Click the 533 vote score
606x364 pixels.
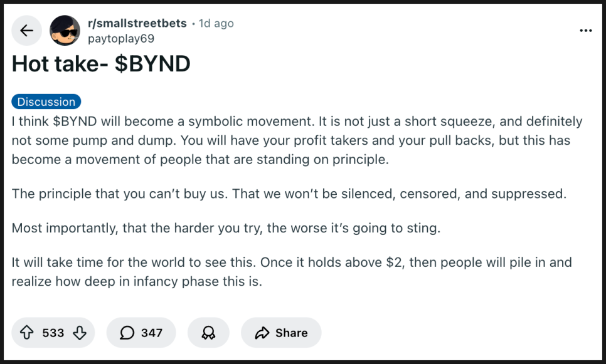tap(53, 333)
